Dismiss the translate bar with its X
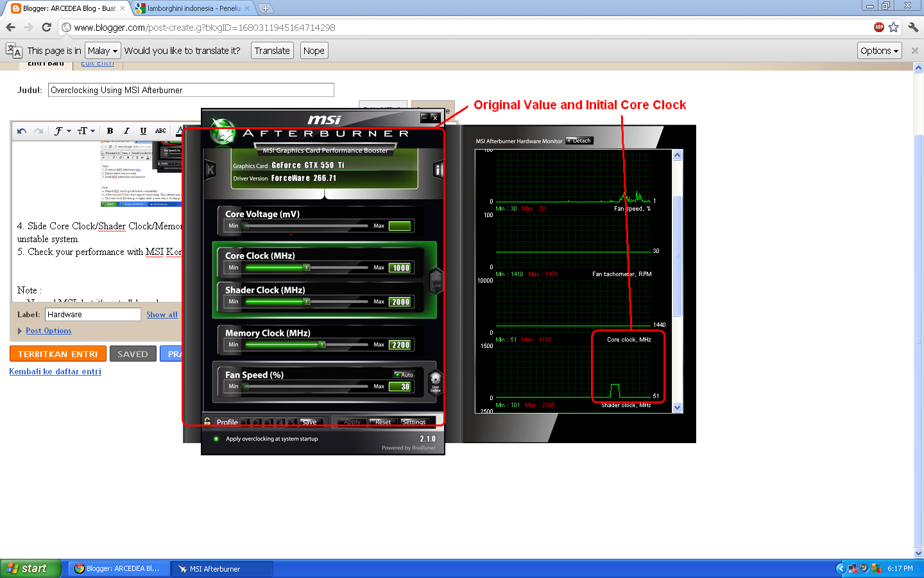The width and height of the screenshot is (924, 578). [915, 50]
